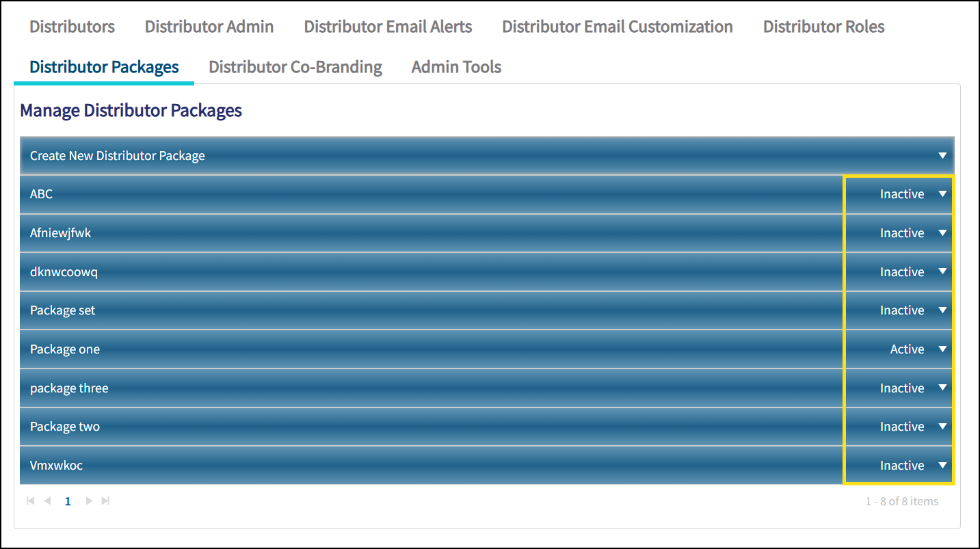Expand Create New Distributor Package arrow

point(942,156)
